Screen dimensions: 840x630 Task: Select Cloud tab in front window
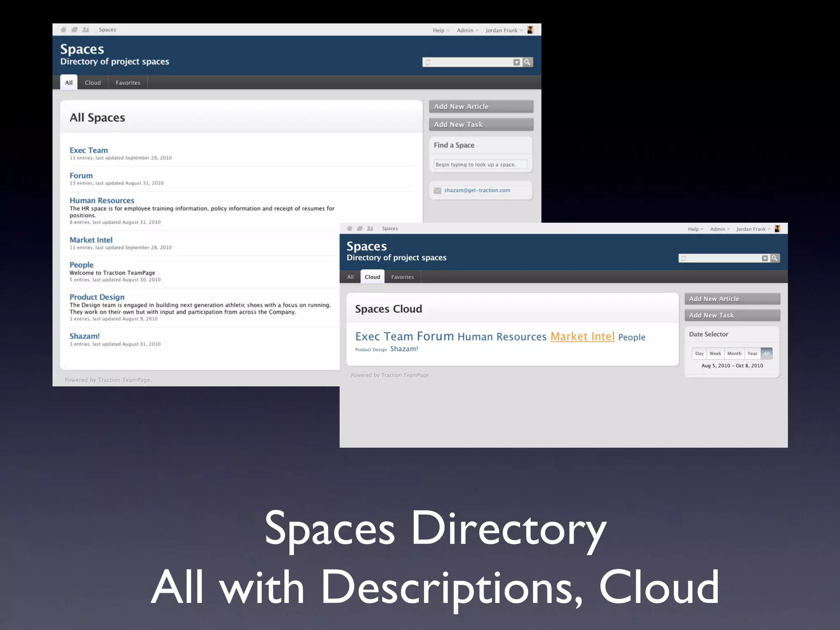pyautogui.click(x=372, y=277)
